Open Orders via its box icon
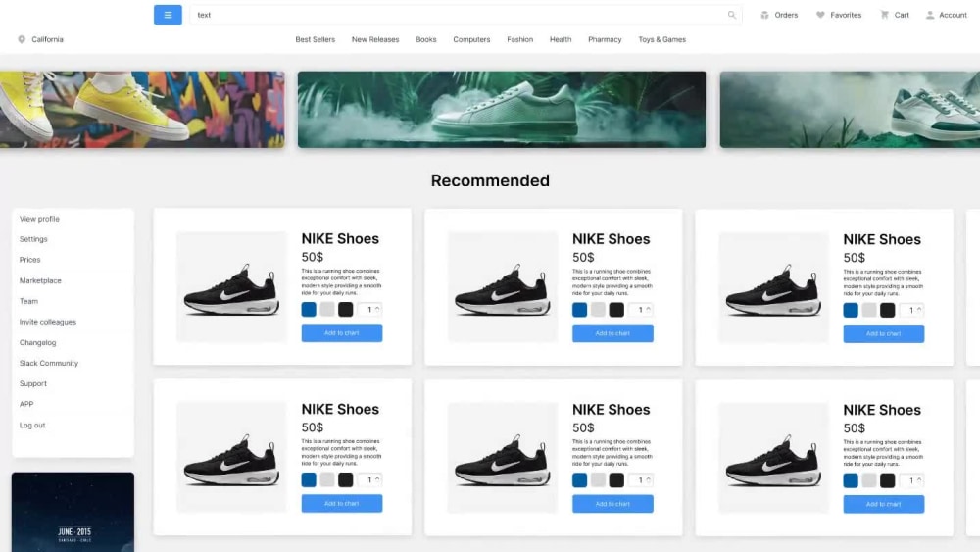Viewport: 980px width, 552px height. point(764,15)
